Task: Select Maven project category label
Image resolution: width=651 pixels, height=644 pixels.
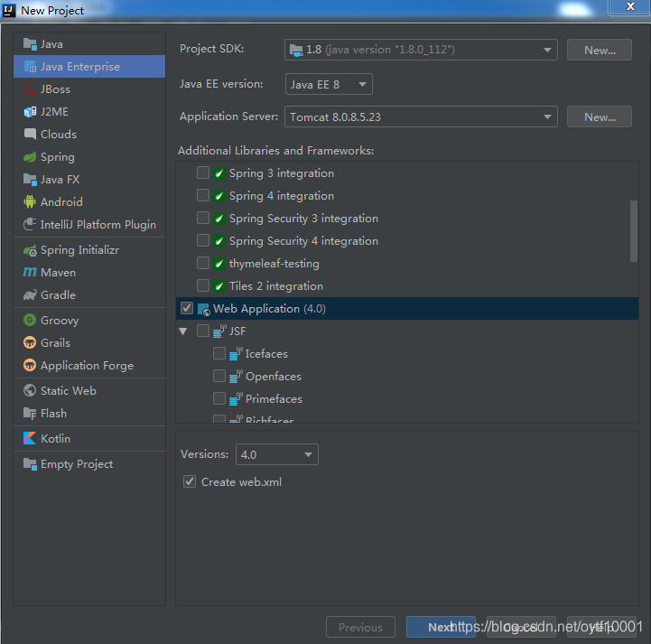Action: point(59,273)
